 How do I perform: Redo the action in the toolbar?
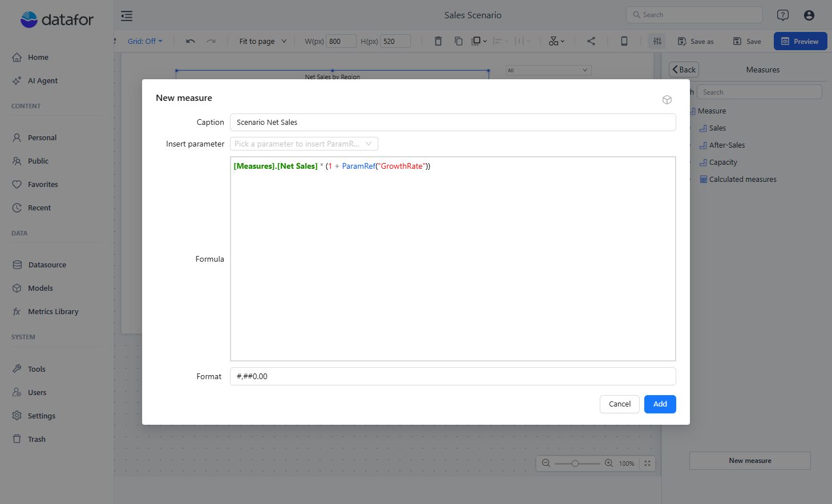pos(211,41)
